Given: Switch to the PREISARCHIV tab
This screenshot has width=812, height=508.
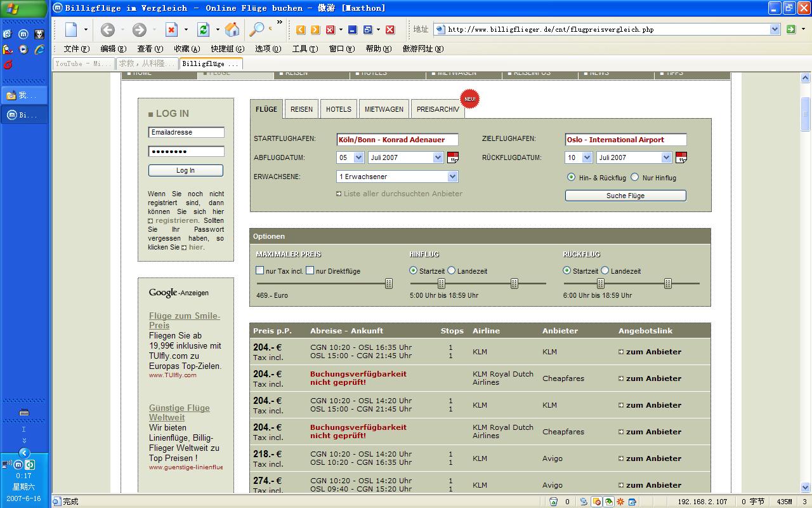Looking at the screenshot, I should (438, 109).
